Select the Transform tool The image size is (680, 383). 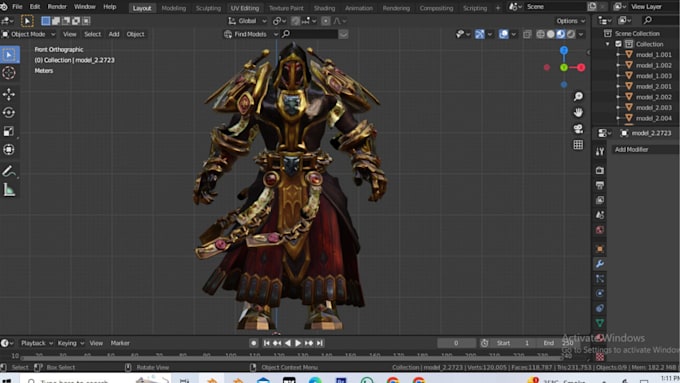(9, 150)
